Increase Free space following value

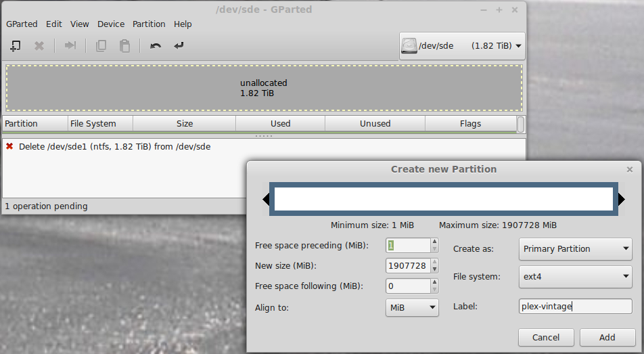point(434,282)
